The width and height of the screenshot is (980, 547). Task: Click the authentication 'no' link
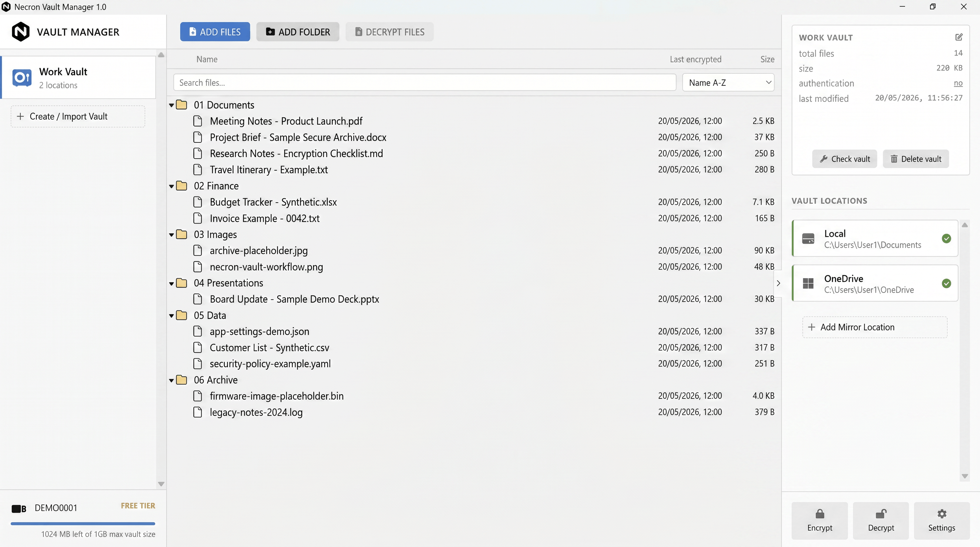pos(958,83)
